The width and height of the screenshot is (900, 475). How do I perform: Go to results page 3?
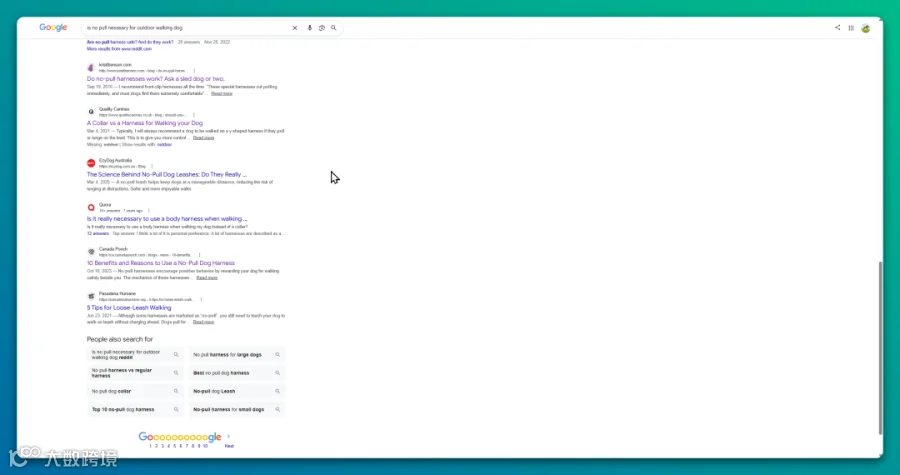coord(162,446)
